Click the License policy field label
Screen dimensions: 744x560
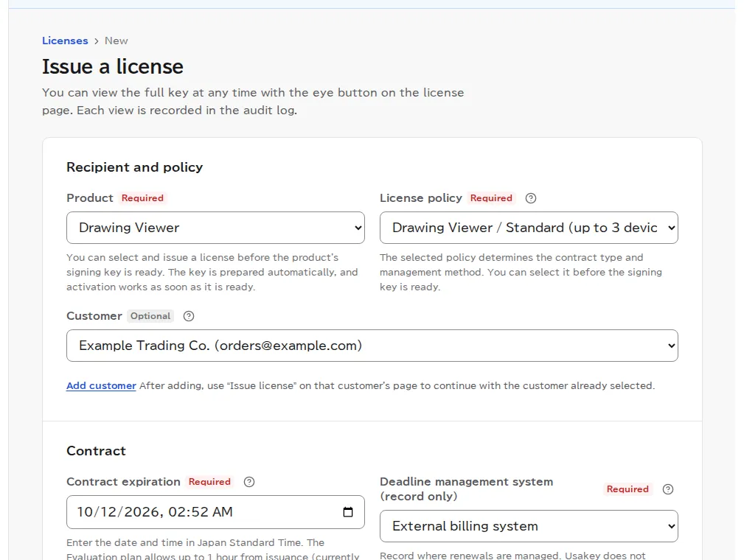pyautogui.click(x=421, y=198)
